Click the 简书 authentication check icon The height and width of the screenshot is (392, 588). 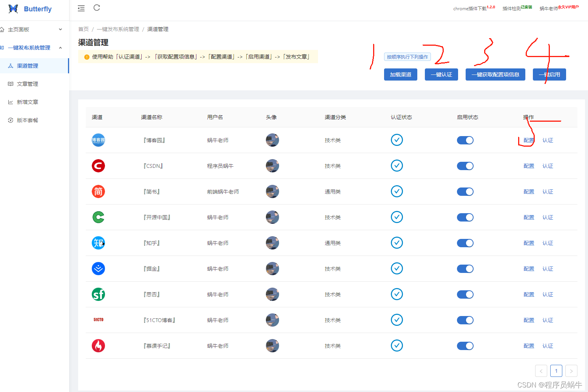[x=397, y=191]
